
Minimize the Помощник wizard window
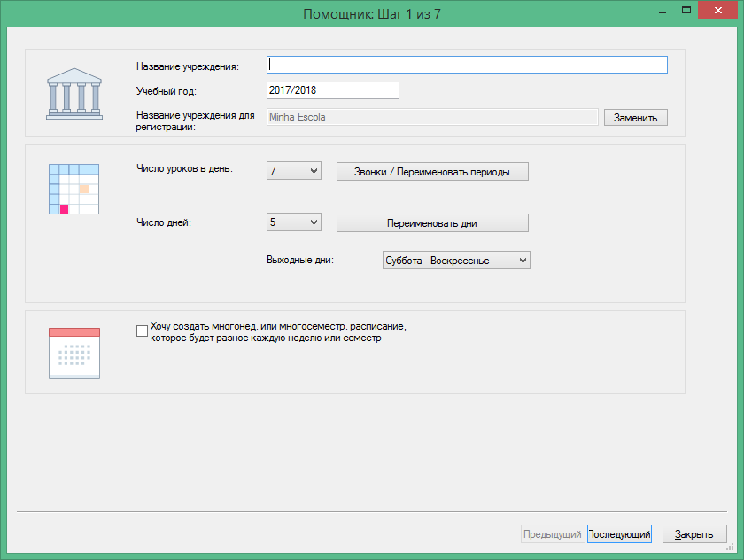tap(663, 12)
